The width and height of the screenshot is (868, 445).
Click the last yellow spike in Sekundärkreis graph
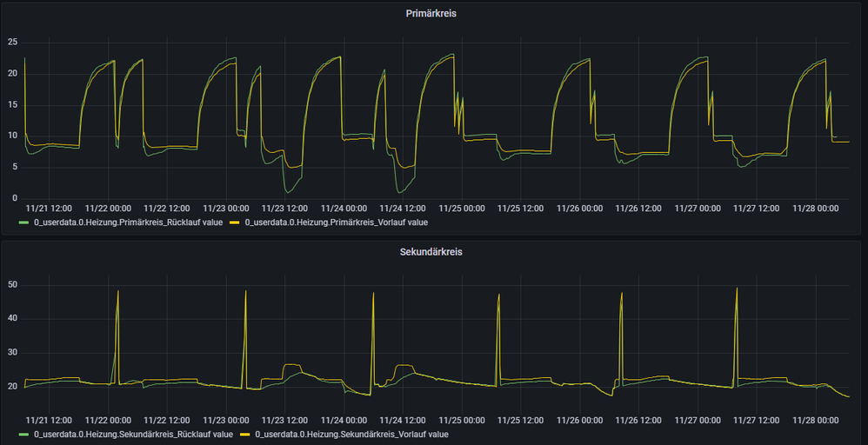(x=737, y=292)
